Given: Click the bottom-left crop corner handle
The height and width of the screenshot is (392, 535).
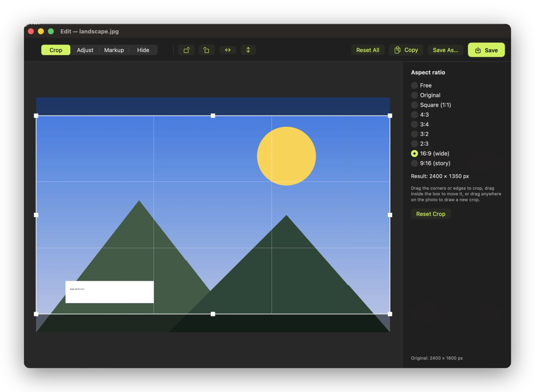Looking at the screenshot, I should 36,314.
